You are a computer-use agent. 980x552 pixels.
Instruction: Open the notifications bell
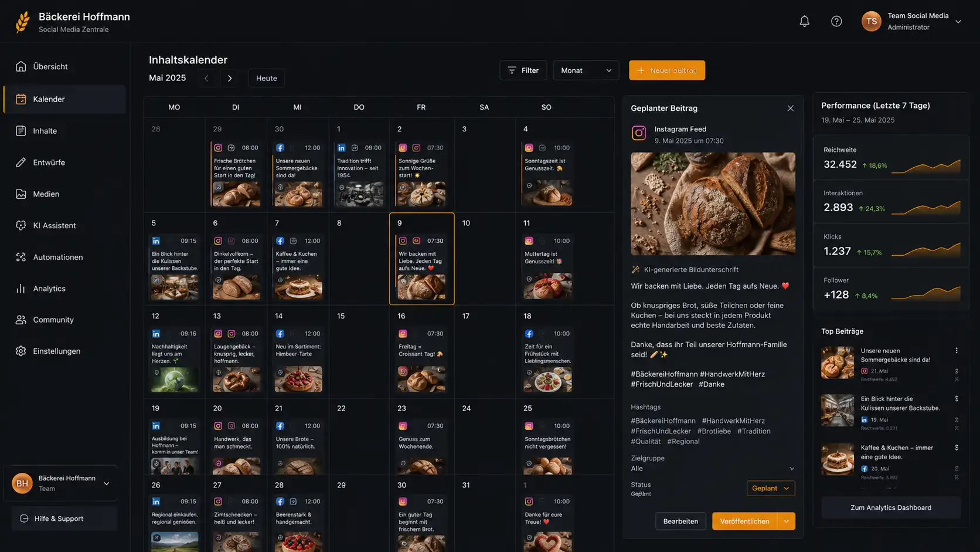coord(804,22)
